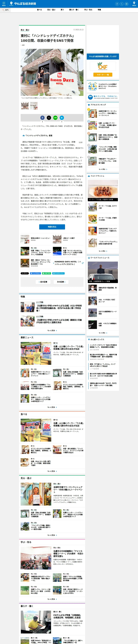Click the B! ブックマーク button
This screenshot has width=138, height=644.
(x=58, y=273)
